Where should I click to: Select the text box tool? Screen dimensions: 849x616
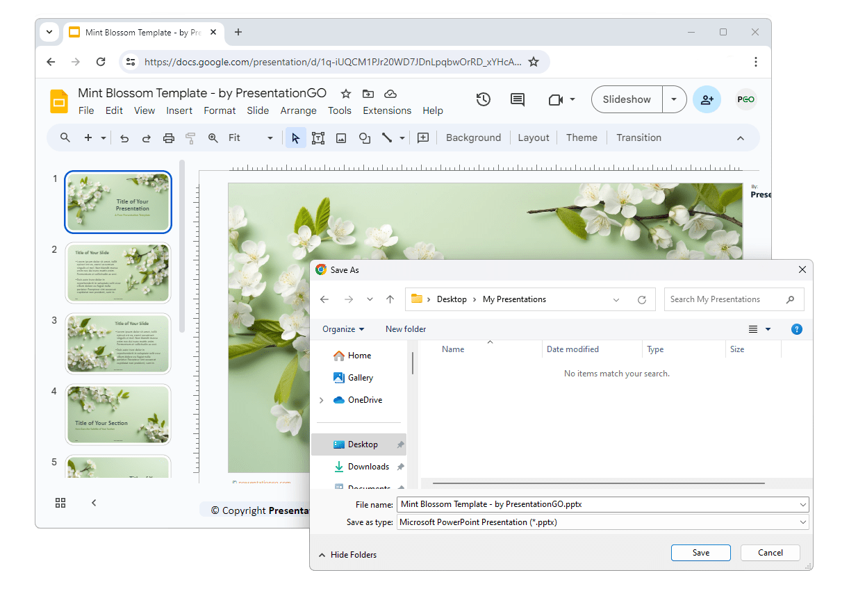click(318, 138)
